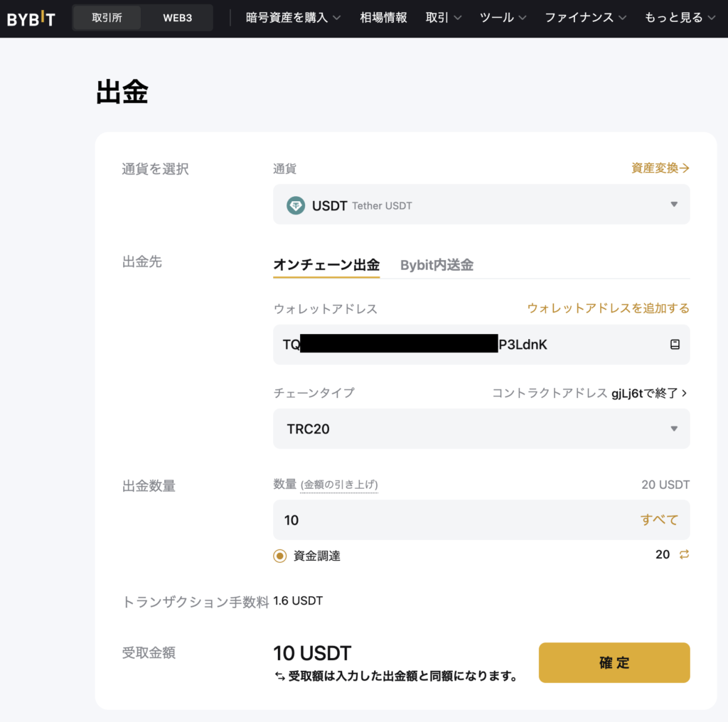This screenshot has width=728, height=722.
Task: Switch to the WEB3 tab
Action: point(177,18)
